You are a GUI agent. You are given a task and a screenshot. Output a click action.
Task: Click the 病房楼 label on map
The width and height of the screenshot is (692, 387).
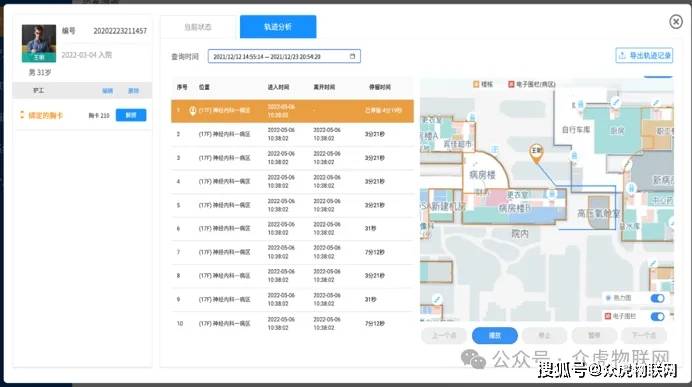pyautogui.click(x=482, y=175)
